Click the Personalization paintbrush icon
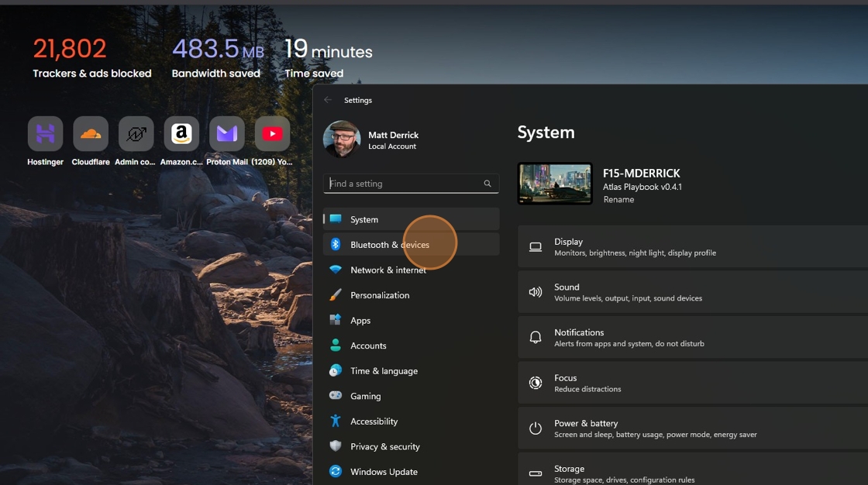The image size is (868, 485). (x=336, y=294)
